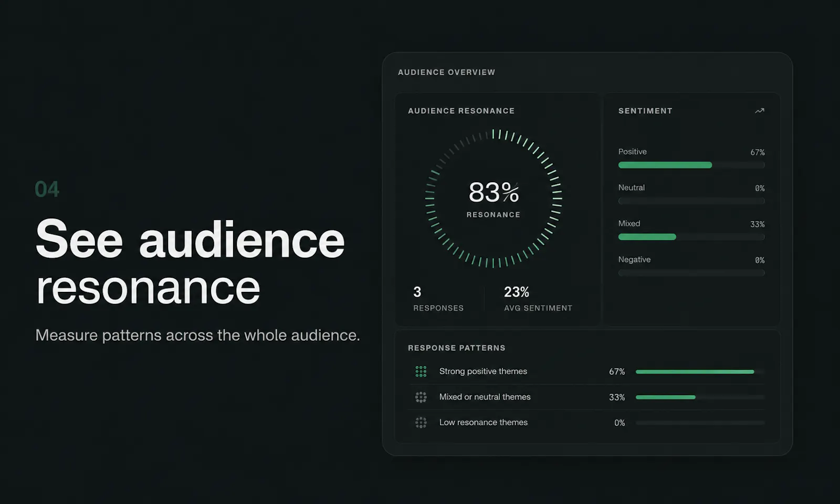Screen dimensions: 840x504
Task: Click the "23%" average sentiment value
Action: point(517,292)
